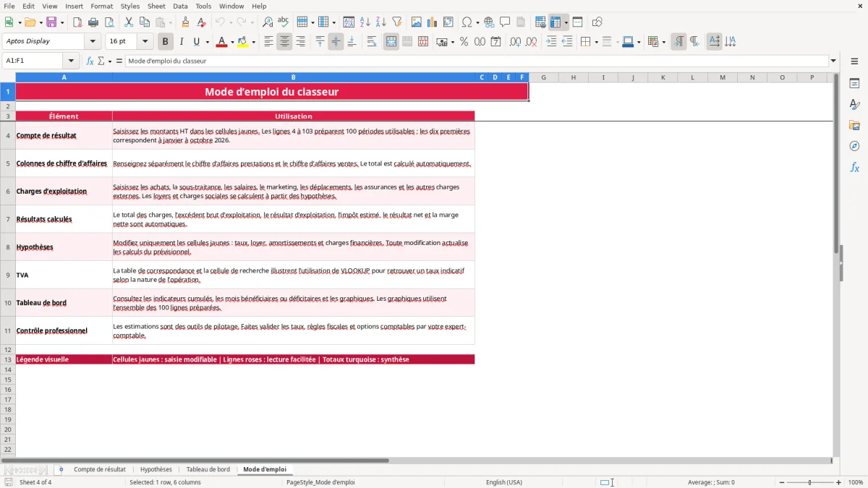
Task: Click the 100% zoom level
Action: pos(856,482)
